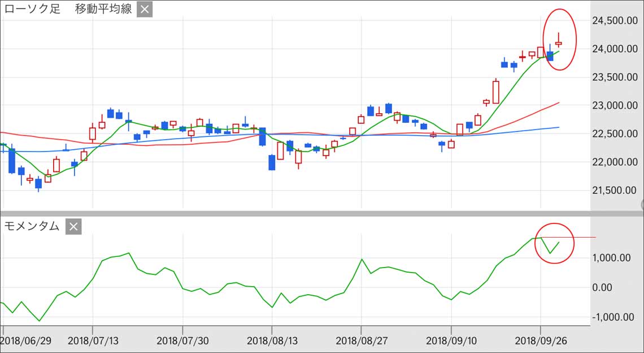Select the 22,500.00 price axis label

pos(615,134)
